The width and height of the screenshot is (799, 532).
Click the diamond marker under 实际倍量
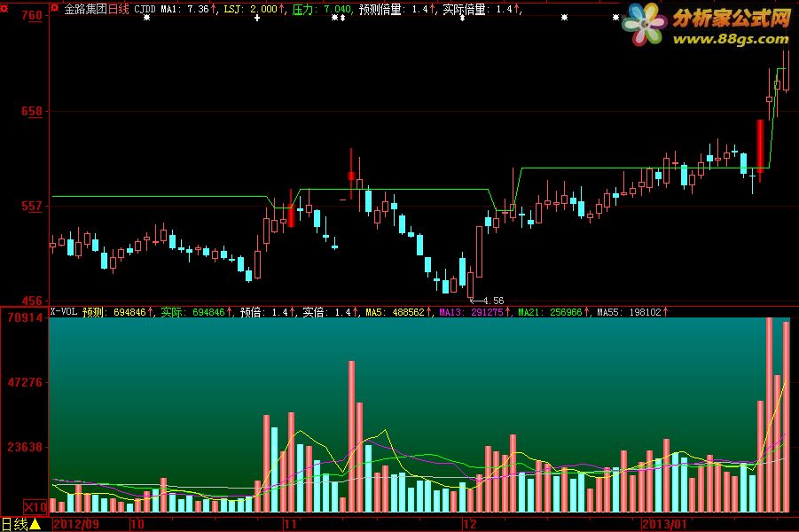(x=462, y=18)
